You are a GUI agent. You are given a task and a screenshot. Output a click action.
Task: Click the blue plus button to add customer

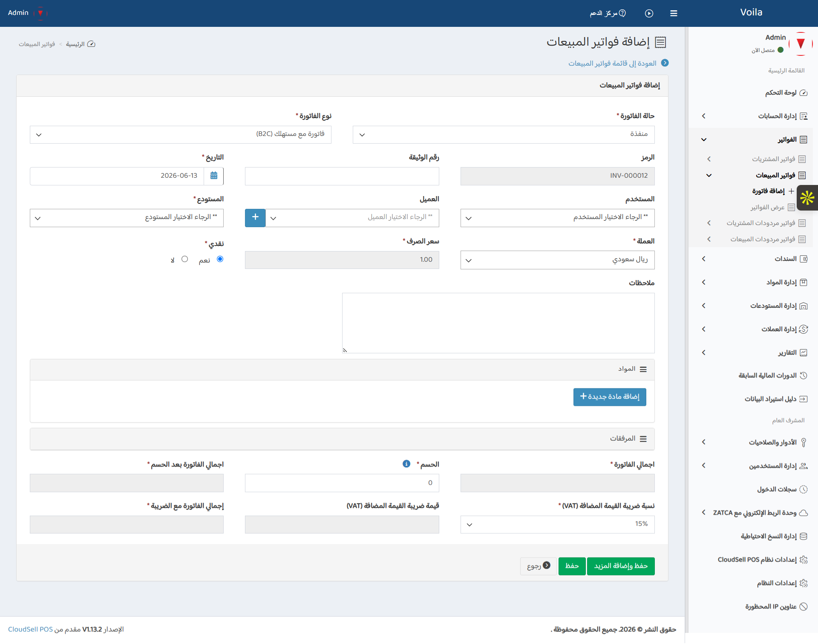[x=255, y=217]
